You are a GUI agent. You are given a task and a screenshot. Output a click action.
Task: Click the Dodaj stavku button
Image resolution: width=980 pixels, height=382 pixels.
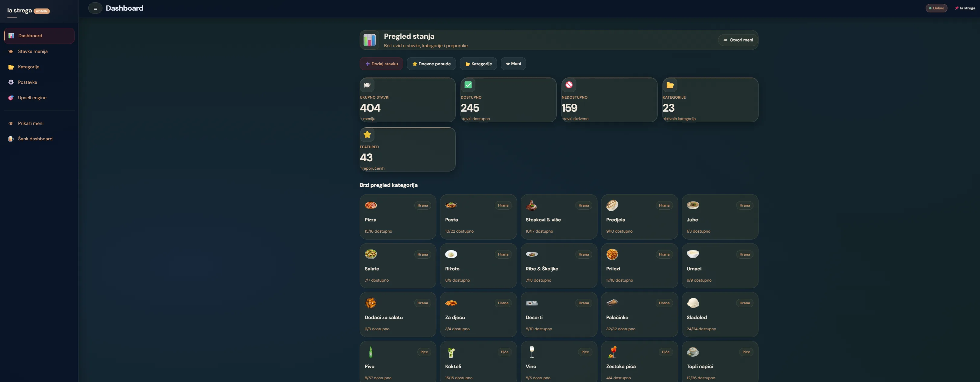(x=381, y=64)
